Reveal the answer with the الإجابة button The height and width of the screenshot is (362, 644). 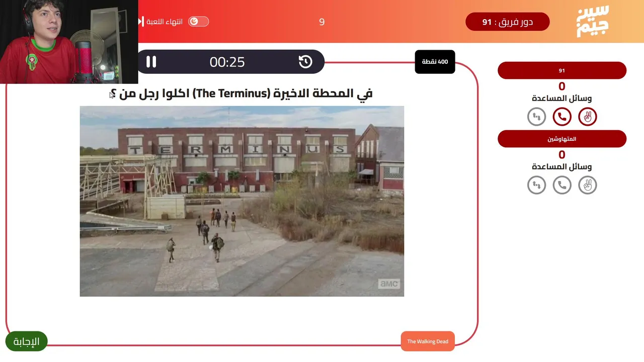tap(26, 341)
